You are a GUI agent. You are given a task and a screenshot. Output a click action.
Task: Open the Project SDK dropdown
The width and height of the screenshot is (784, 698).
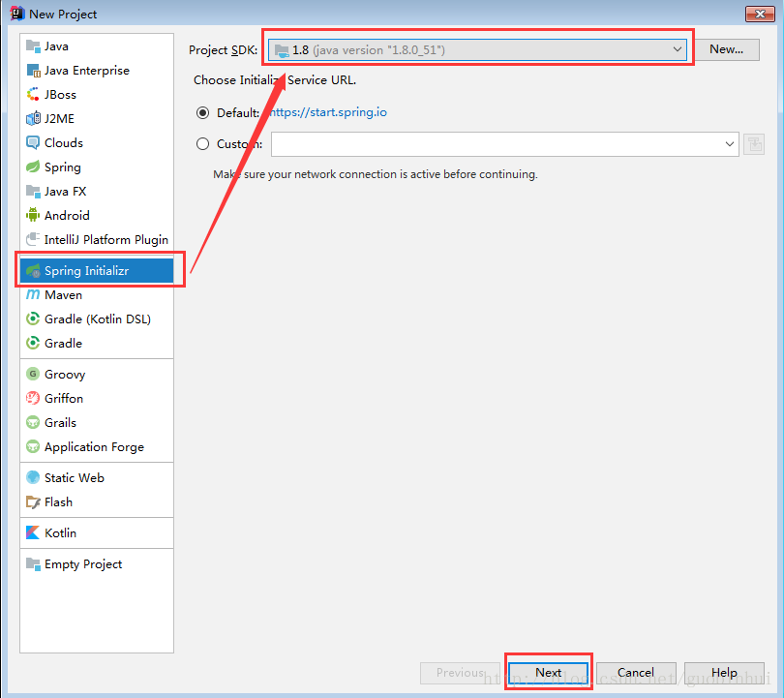477,50
